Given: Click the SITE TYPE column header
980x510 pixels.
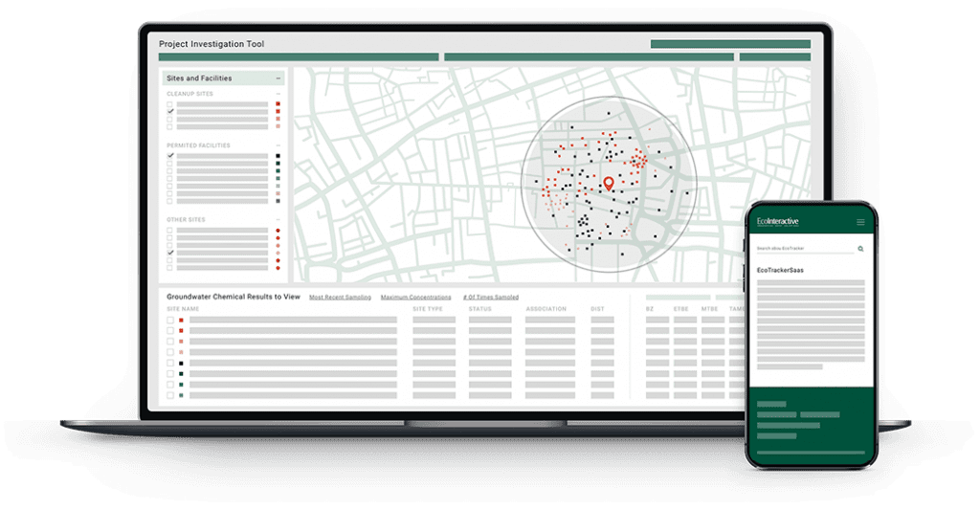Looking at the screenshot, I should click(428, 309).
